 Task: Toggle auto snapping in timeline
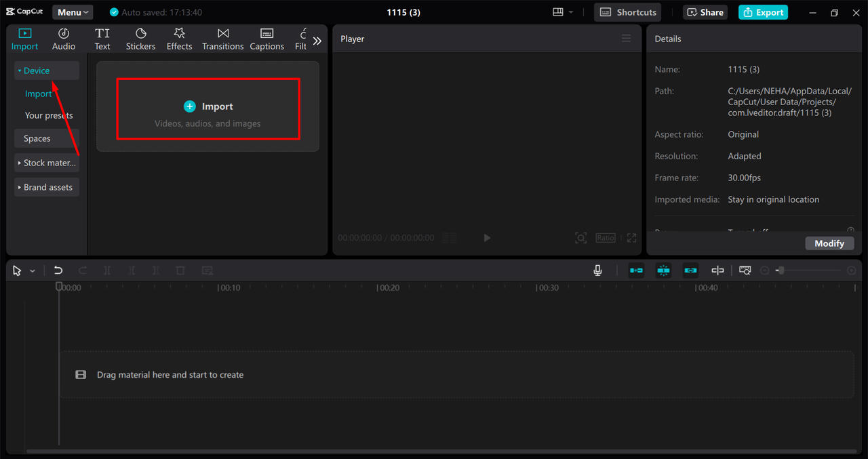(x=663, y=271)
